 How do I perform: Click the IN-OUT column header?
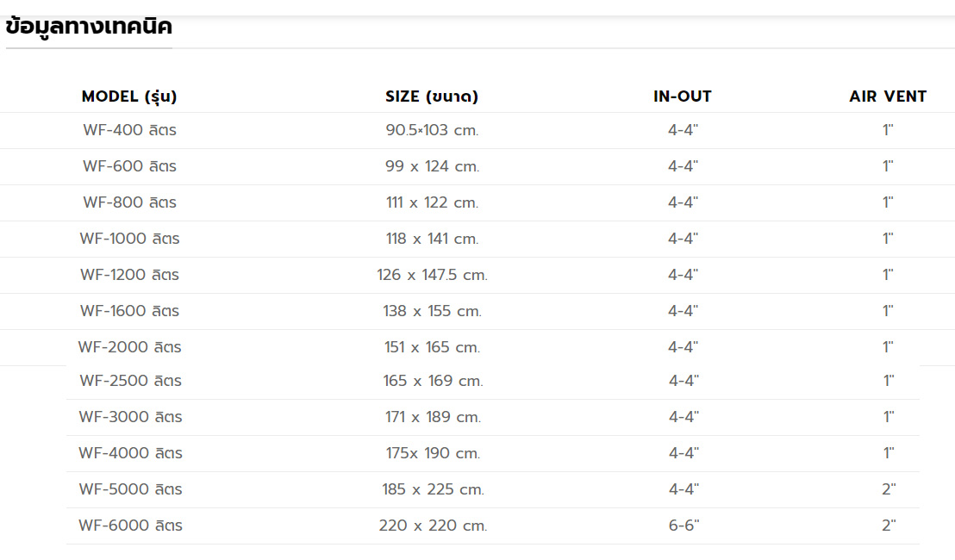click(682, 96)
